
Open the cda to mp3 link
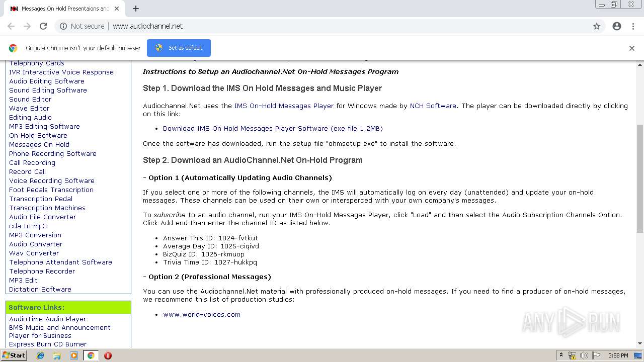28,226
